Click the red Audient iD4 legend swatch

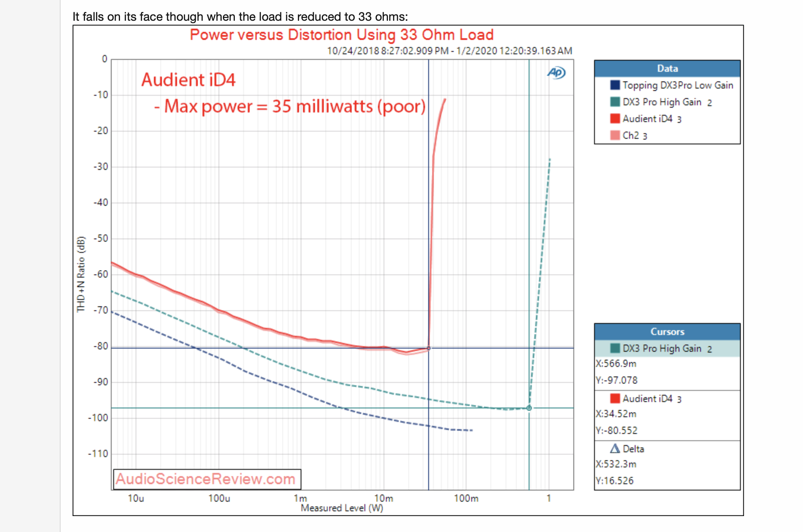[x=615, y=118]
